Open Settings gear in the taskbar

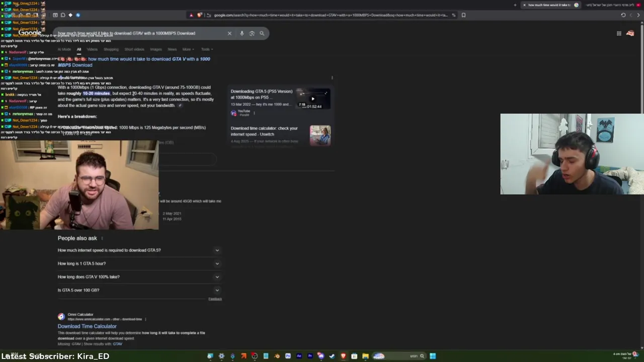[221, 356]
